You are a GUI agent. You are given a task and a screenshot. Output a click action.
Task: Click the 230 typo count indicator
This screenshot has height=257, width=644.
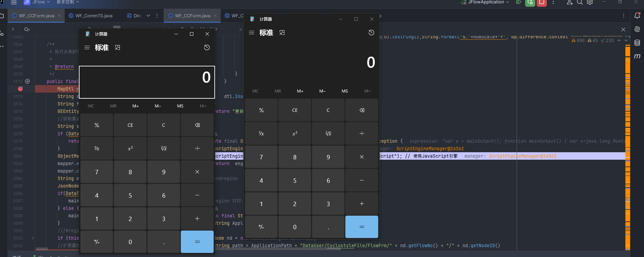coord(607,40)
